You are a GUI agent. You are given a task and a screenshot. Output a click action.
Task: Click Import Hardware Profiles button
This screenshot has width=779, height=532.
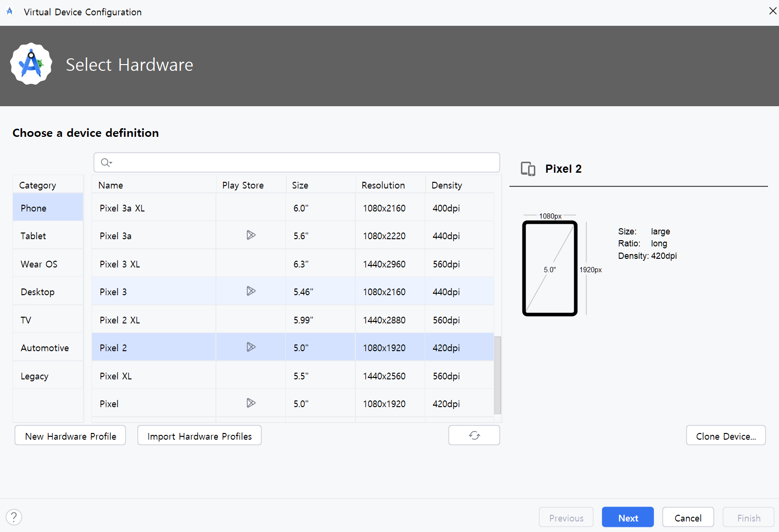pyautogui.click(x=200, y=435)
